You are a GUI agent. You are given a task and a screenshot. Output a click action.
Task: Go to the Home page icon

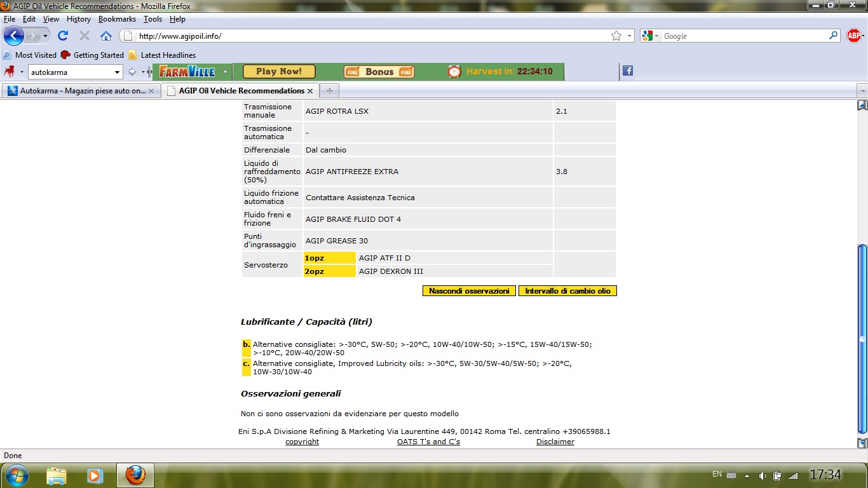[105, 36]
